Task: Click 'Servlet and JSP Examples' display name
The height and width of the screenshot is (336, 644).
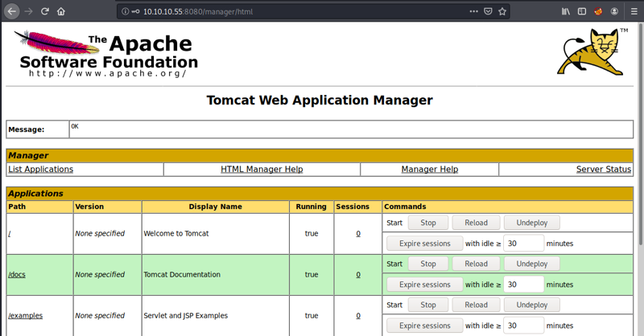Action: coord(186,315)
